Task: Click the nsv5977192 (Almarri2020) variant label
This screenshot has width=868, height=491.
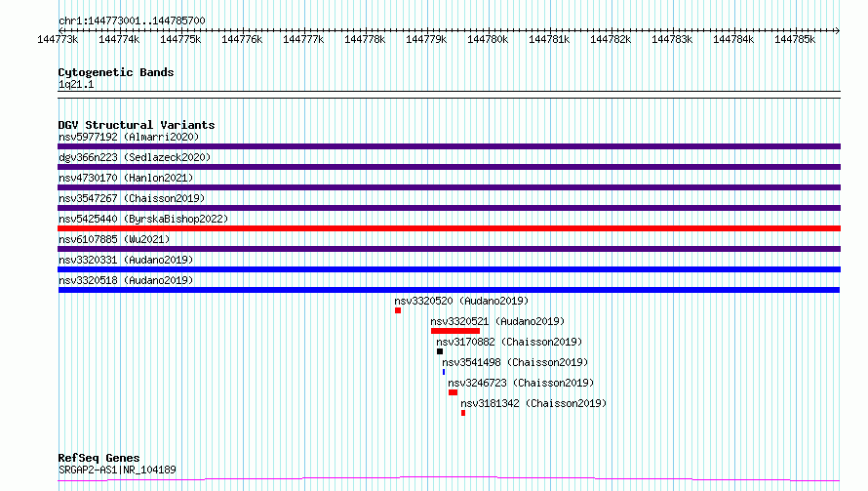Action: click(129, 137)
